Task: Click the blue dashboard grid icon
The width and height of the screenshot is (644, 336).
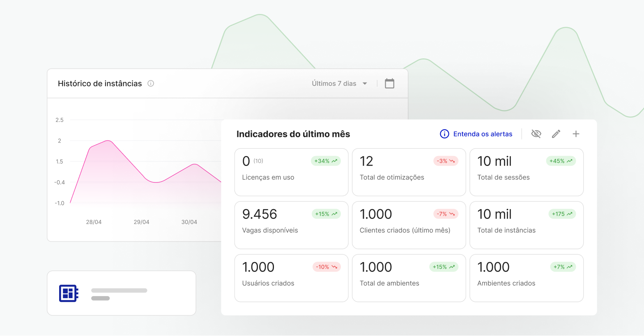Action: (x=69, y=293)
